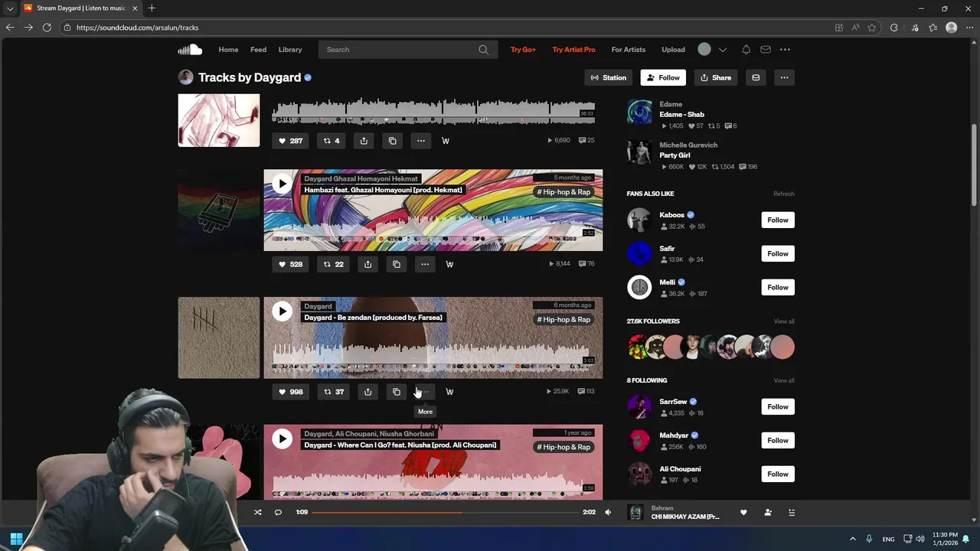Open the messages envelope in header

tap(765, 50)
